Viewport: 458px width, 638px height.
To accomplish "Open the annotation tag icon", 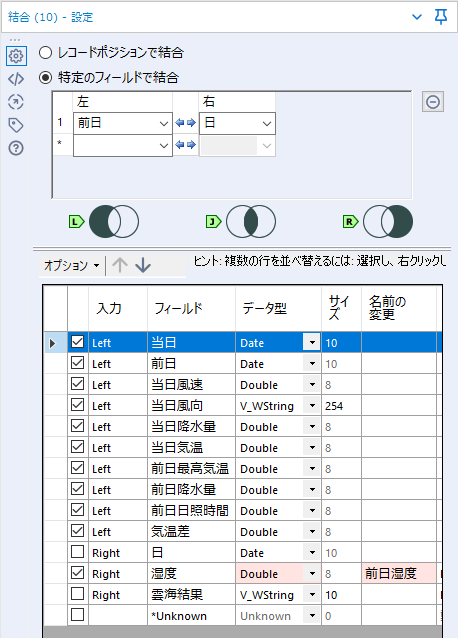I will pos(16,125).
